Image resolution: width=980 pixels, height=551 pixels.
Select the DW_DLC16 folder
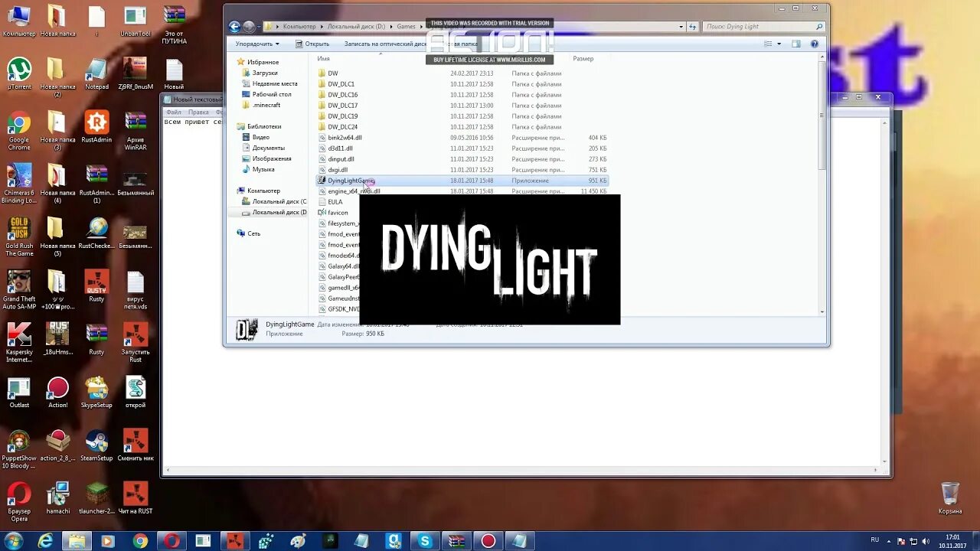pos(342,95)
